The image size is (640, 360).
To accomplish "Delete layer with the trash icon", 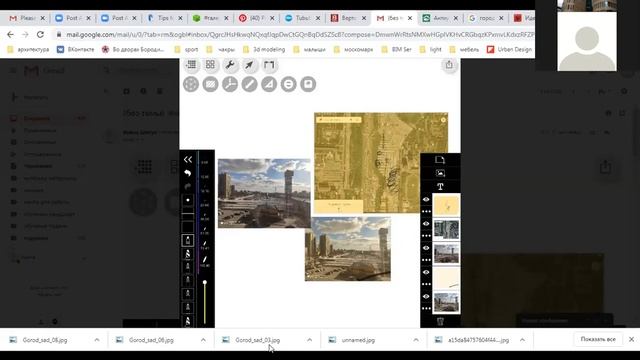I will click(440, 322).
